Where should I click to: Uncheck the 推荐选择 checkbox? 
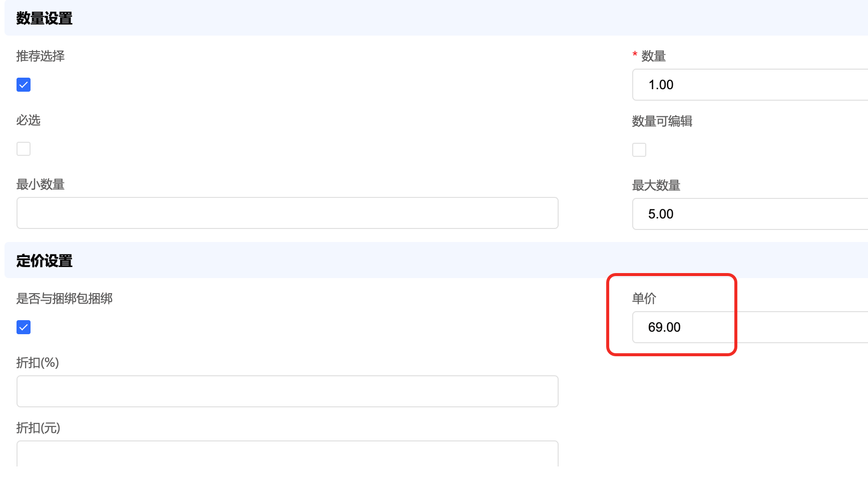(x=24, y=85)
